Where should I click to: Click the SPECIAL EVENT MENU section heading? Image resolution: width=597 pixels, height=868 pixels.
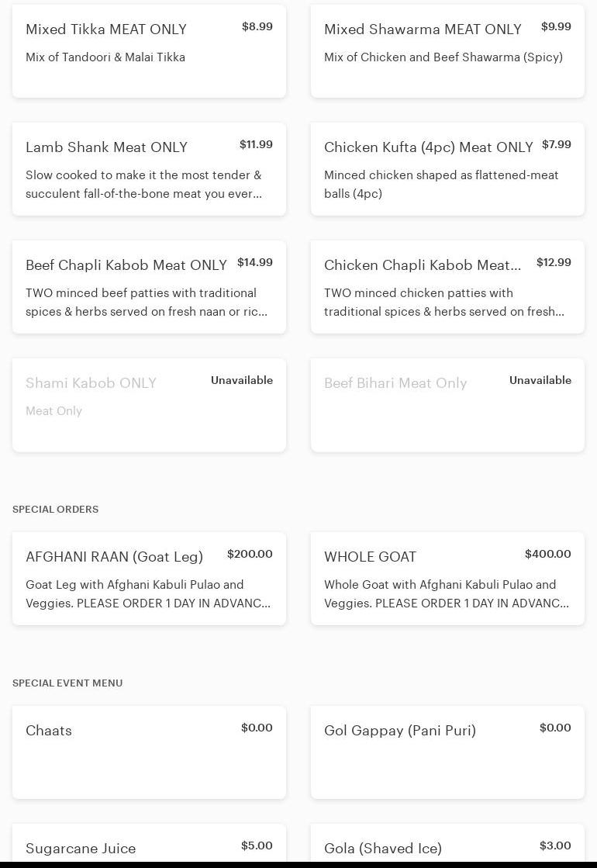coord(67,683)
